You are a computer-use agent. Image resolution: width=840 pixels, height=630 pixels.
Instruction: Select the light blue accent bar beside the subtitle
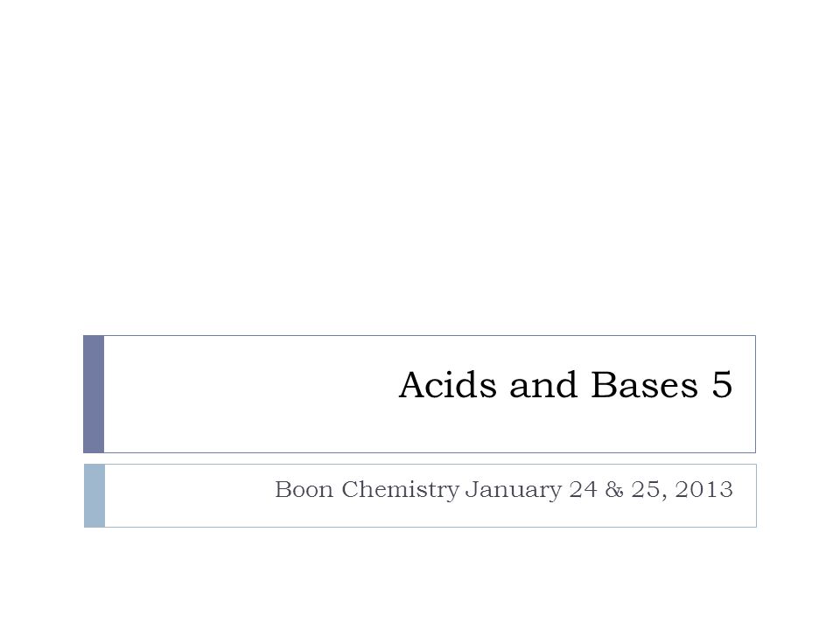coord(94,496)
